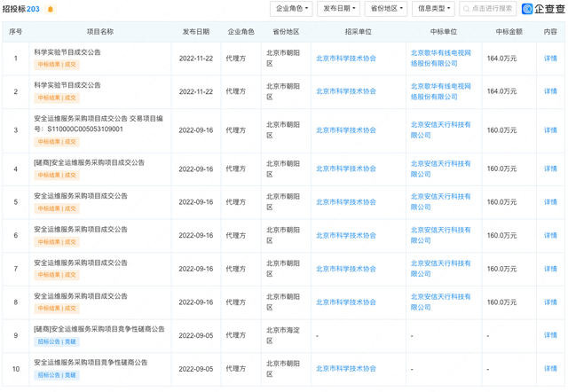
Task: Click the 企查查 logo icon
Action: point(526,9)
